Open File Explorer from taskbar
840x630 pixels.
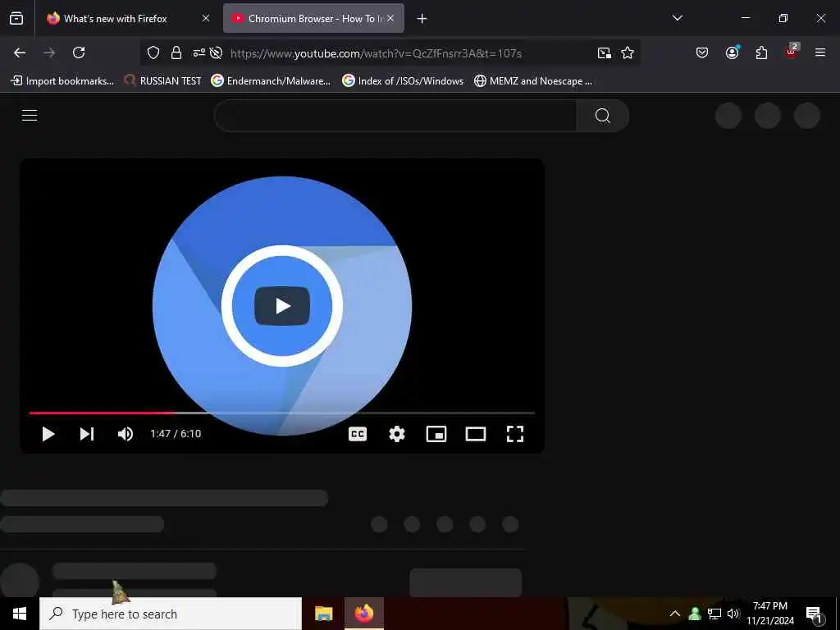pos(323,614)
